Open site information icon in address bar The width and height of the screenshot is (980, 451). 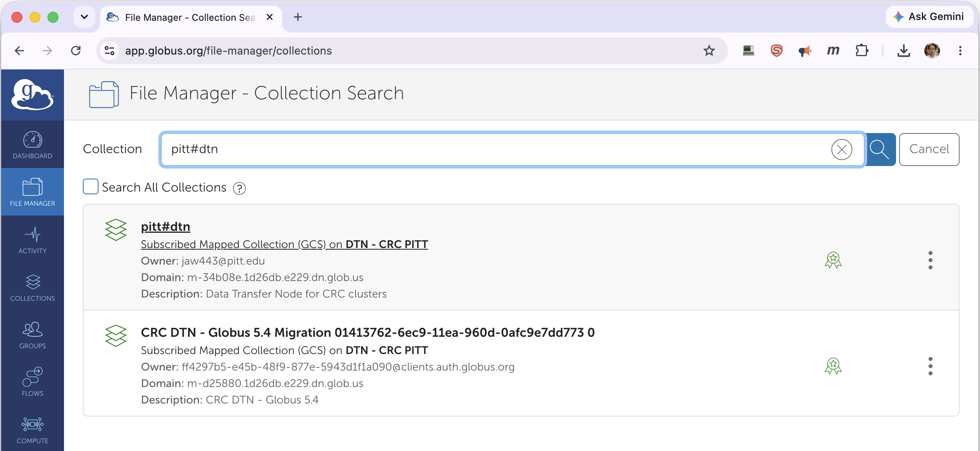pyautogui.click(x=109, y=51)
